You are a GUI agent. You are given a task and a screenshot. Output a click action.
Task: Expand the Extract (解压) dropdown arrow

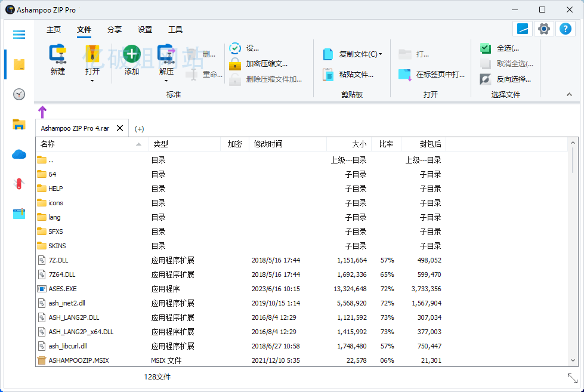click(166, 81)
